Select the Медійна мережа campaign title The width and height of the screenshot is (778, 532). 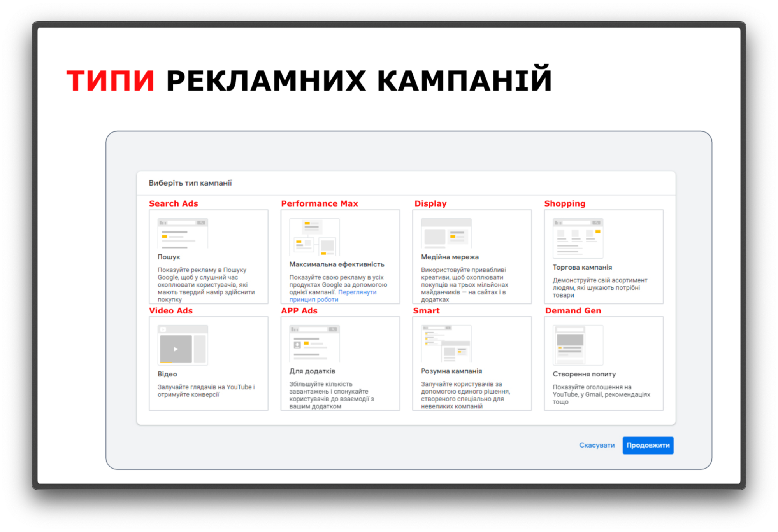(x=450, y=257)
